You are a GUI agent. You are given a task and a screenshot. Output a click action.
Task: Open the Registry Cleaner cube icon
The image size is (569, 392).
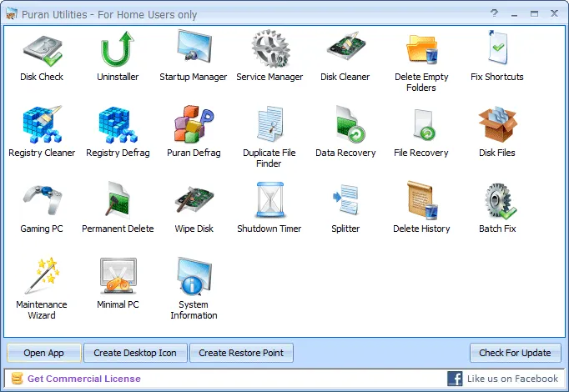[42, 124]
